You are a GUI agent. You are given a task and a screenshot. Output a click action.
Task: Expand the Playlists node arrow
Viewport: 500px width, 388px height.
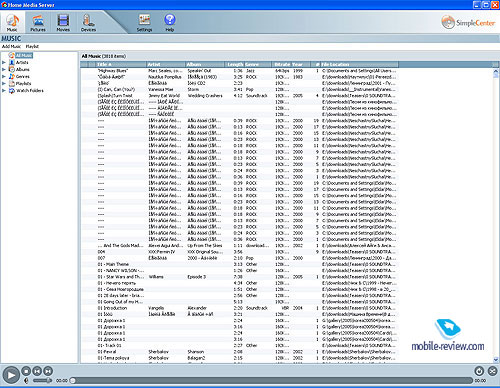click(x=4, y=83)
